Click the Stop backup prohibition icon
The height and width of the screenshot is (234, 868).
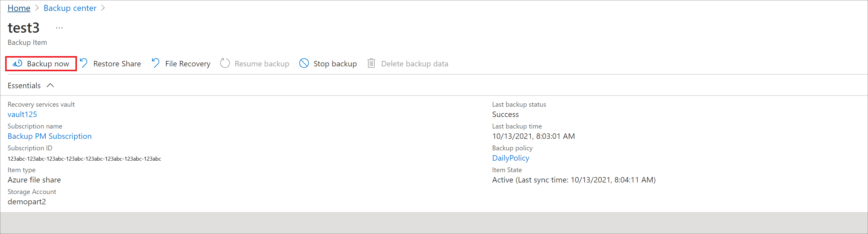point(304,63)
